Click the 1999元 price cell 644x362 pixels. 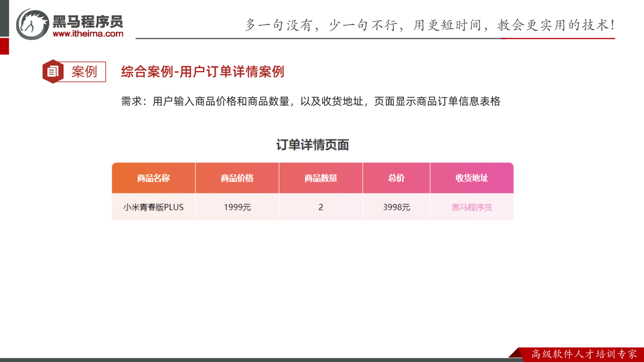click(x=237, y=207)
